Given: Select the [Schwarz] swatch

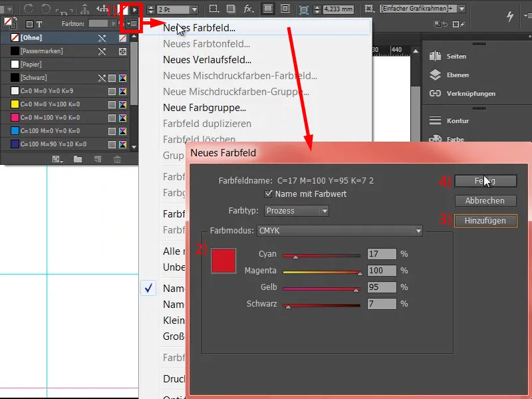Looking at the screenshot, I should coord(65,77).
